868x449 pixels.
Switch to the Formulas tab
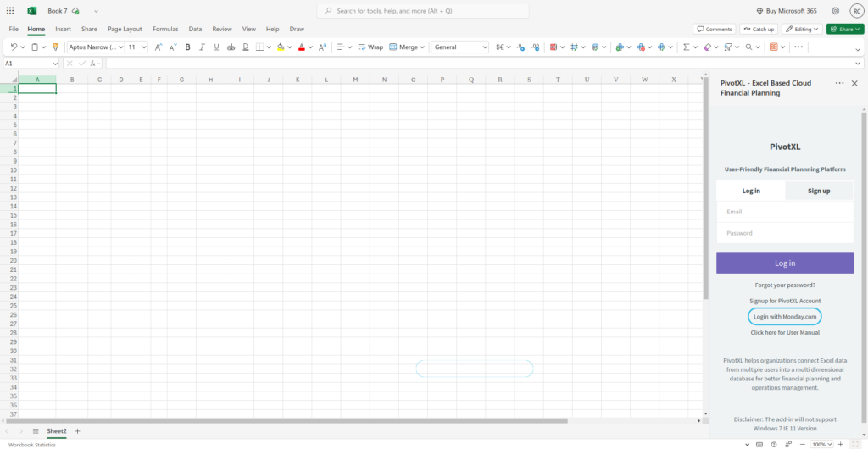point(165,29)
